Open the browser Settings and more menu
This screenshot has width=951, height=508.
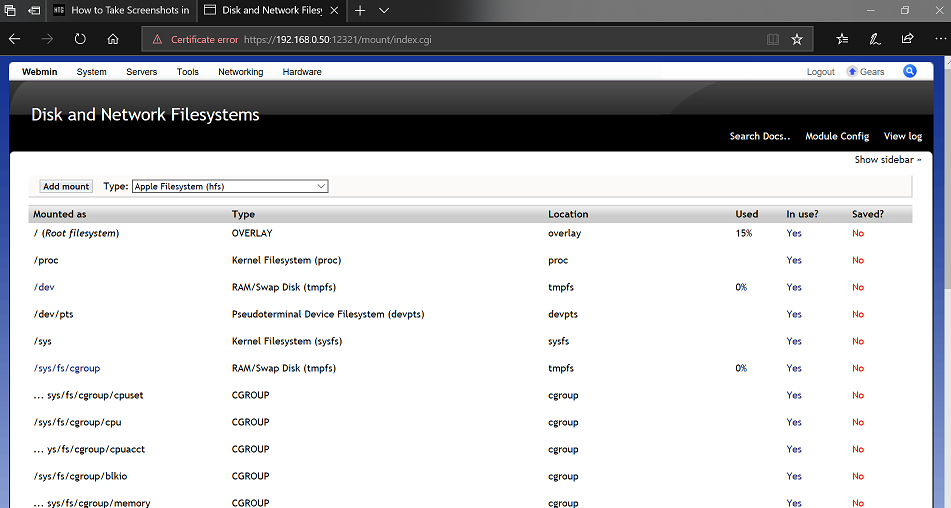coord(938,39)
